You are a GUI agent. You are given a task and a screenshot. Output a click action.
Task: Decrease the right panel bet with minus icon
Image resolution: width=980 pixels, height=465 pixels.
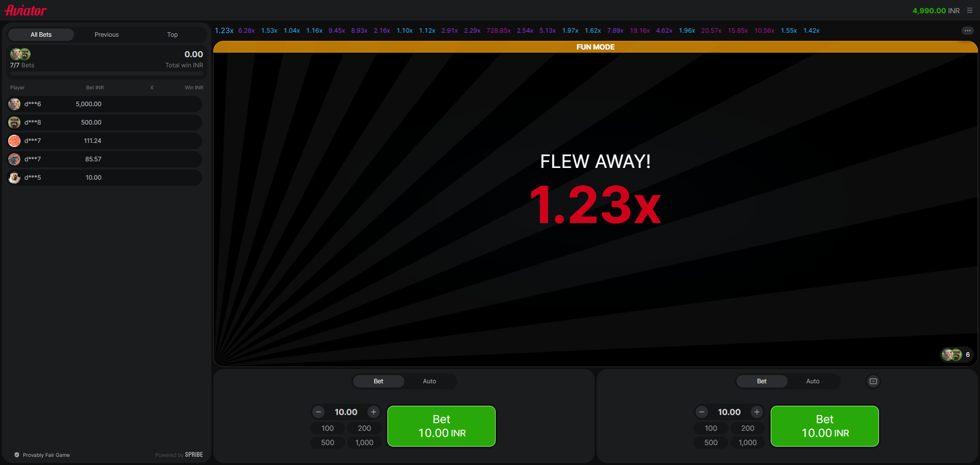click(x=701, y=412)
